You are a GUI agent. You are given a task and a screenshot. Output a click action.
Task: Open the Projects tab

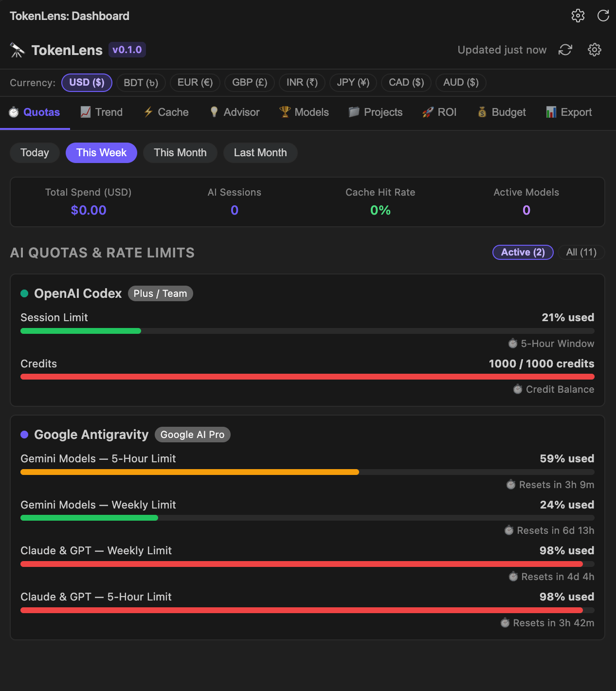[376, 112]
